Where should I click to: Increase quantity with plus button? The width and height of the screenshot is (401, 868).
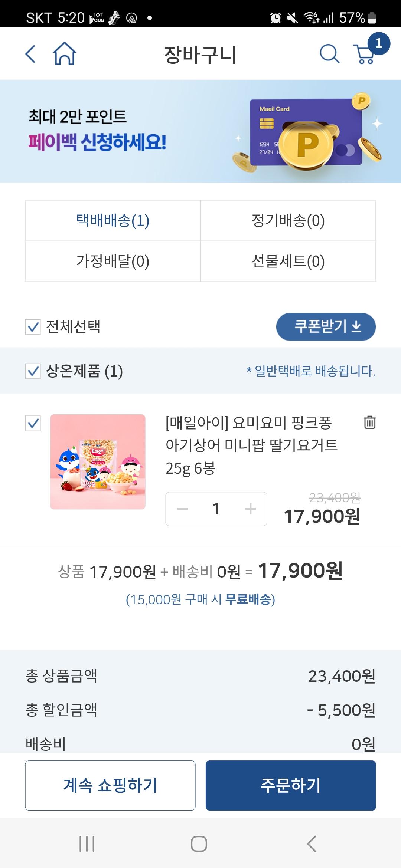(250, 509)
